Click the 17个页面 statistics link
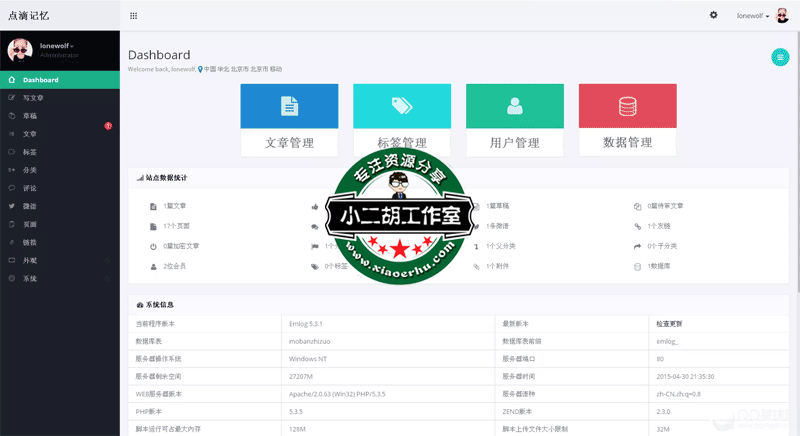Screen dimensions: 800x436 pos(175,226)
